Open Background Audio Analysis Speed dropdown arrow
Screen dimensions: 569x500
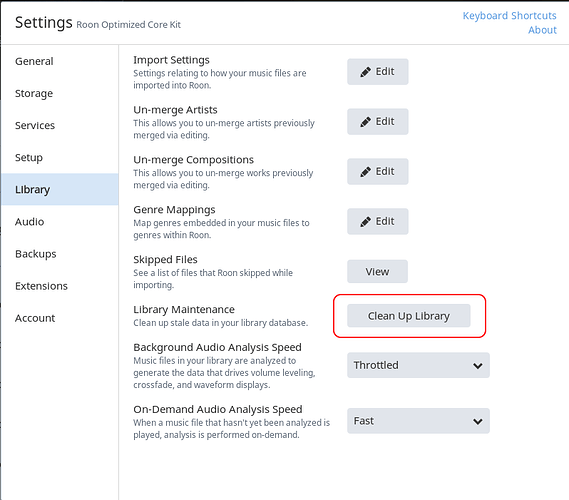click(478, 366)
